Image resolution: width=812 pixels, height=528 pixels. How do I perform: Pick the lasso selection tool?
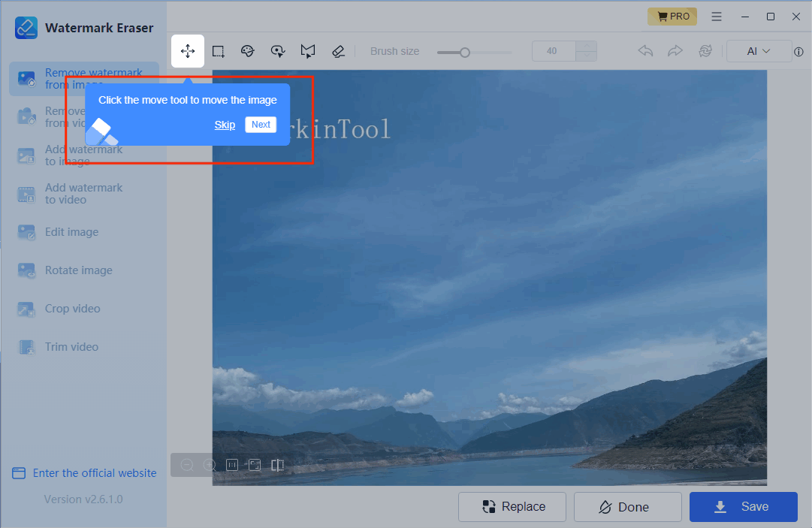click(x=278, y=51)
